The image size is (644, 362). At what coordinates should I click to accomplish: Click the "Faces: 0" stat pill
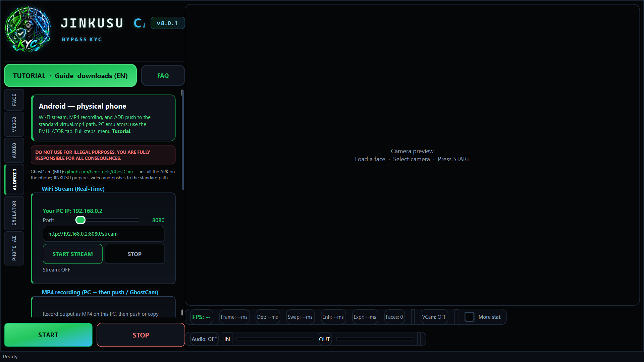(x=394, y=317)
